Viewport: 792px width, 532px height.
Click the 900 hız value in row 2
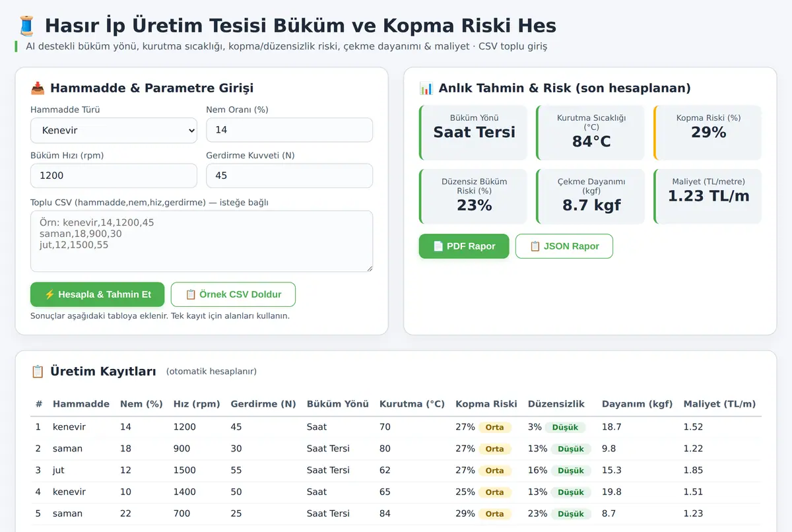[182, 449]
